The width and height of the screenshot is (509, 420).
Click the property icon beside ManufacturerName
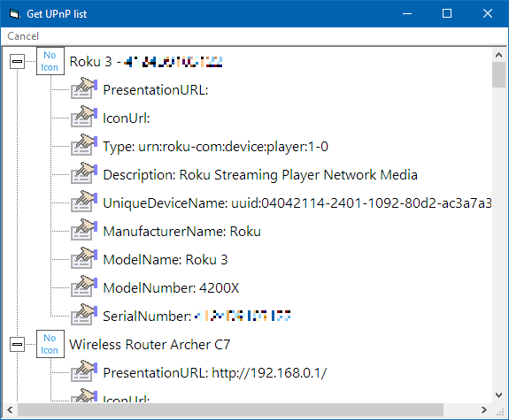tap(84, 230)
